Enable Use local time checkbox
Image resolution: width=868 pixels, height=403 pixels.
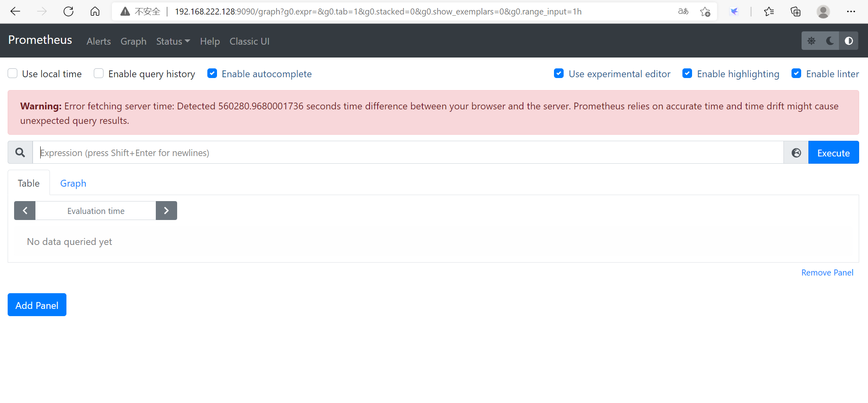[x=12, y=73]
